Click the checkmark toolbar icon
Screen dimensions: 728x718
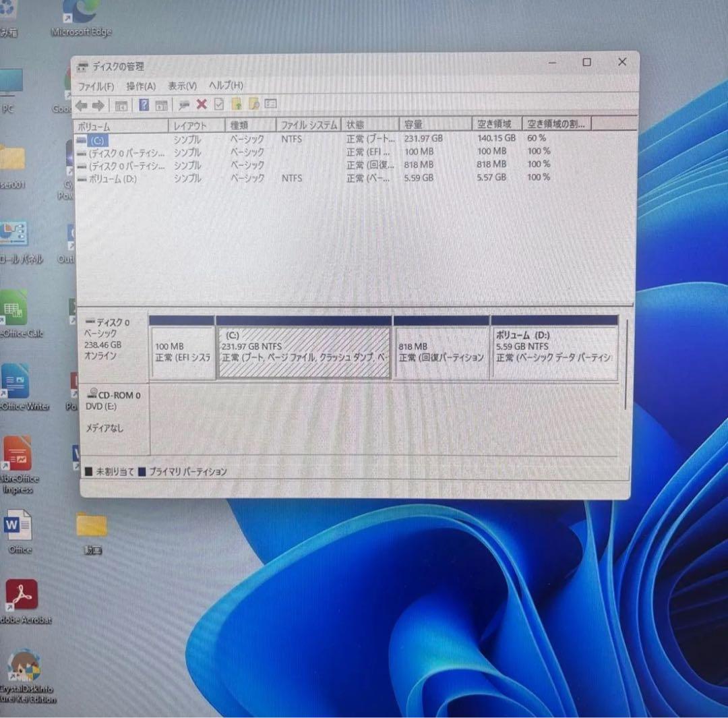(219, 104)
